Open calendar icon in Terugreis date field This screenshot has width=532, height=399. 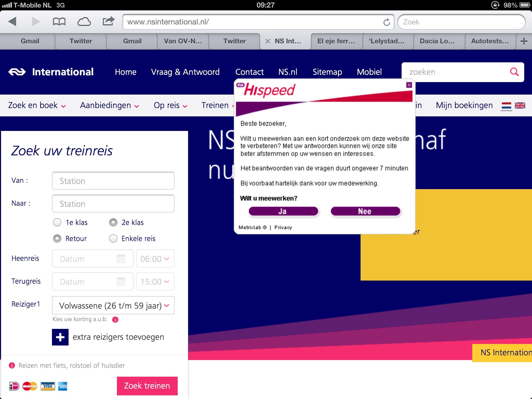point(121,282)
